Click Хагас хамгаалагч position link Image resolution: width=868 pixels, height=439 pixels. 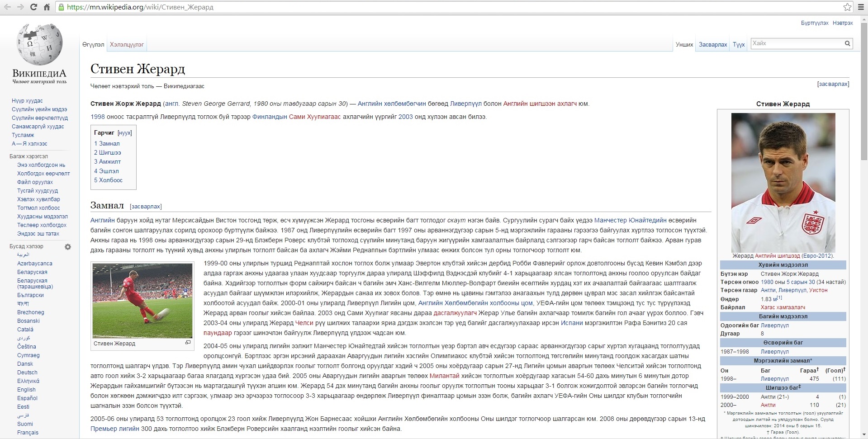click(783, 307)
